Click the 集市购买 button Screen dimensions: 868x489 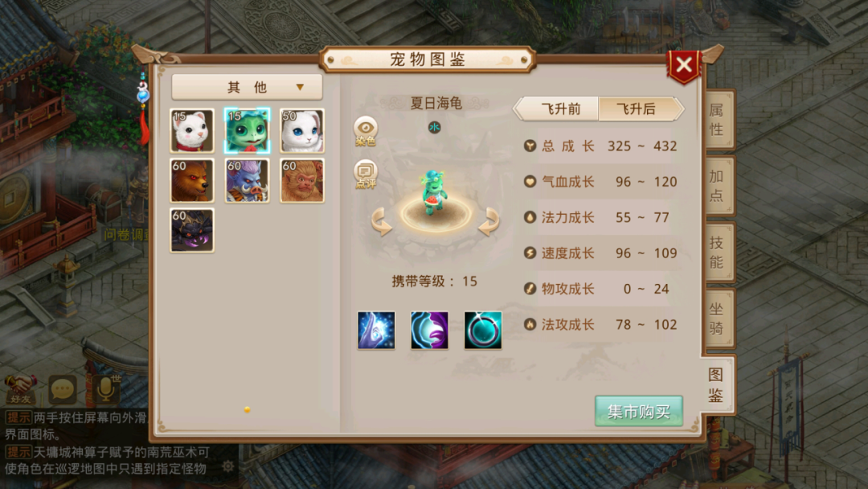(x=639, y=411)
